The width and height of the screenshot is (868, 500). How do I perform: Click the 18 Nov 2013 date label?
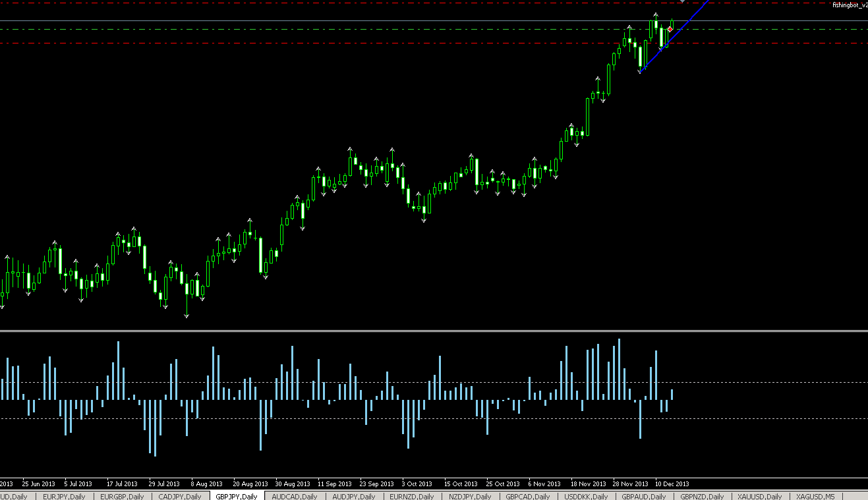point(588,483)
